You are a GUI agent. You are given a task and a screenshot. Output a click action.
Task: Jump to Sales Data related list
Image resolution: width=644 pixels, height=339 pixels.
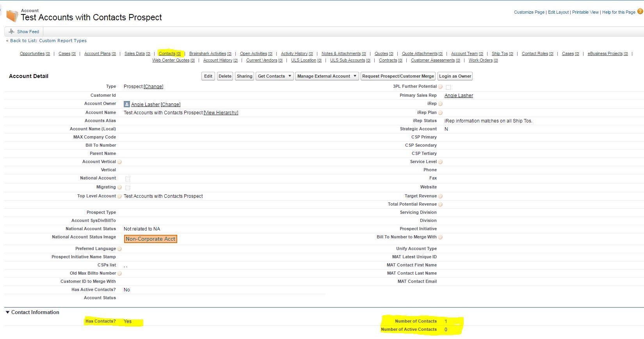137,54
